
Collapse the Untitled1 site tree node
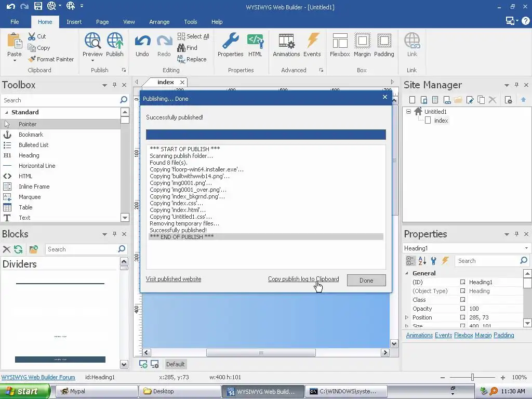click(408, 111)
